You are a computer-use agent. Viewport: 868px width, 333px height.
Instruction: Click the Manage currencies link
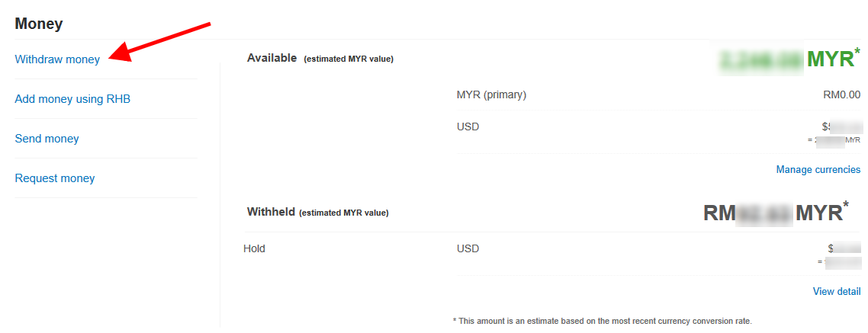818,169
